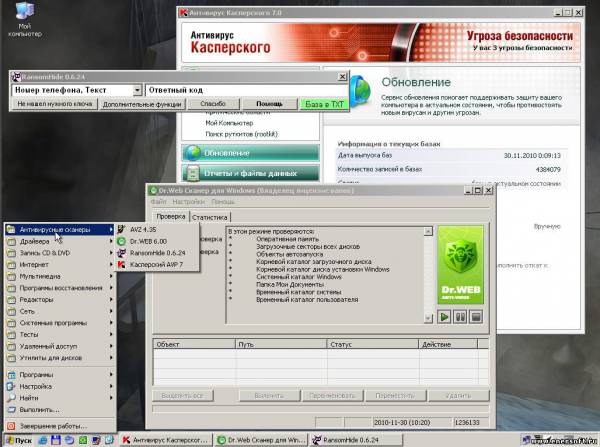This screenshot has width=600, height=447.
Task: Click green База в TXT button
Action: tap(324, 104)
